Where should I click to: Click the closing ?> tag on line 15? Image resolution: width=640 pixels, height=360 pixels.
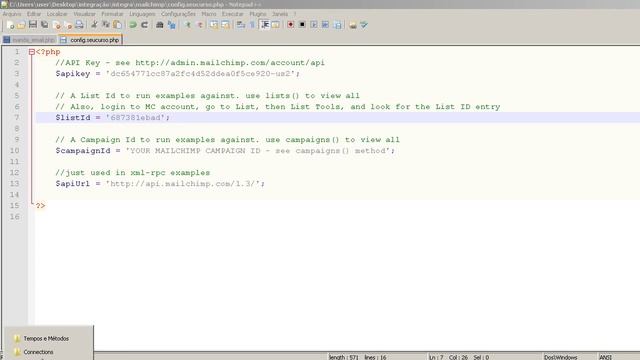(40, 206)
